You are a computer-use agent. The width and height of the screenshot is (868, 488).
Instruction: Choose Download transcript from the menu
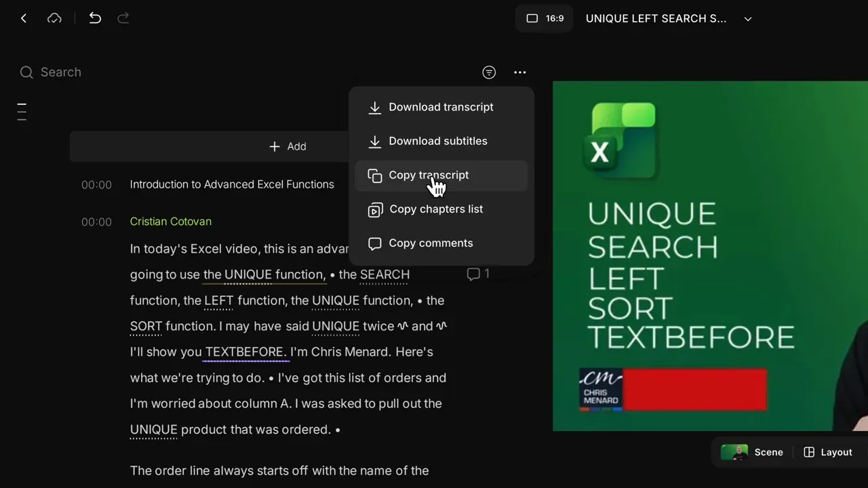pos(441,107)
